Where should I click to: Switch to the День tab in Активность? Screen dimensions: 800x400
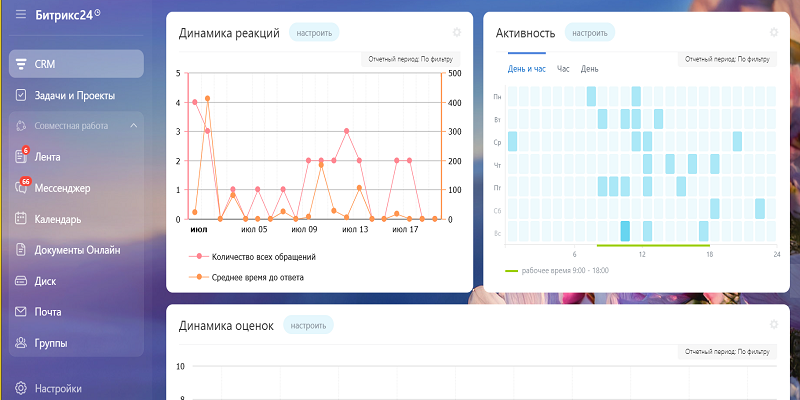coord(589,69)
